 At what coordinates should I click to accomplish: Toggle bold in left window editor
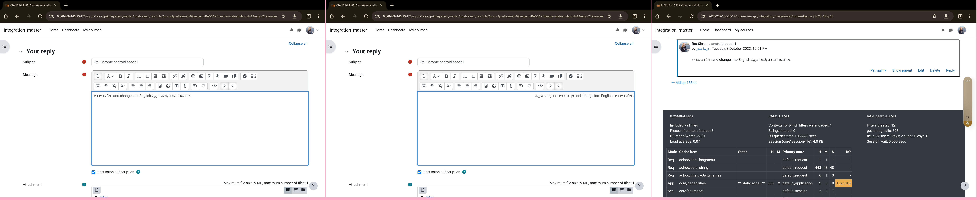tap(121, 76)
